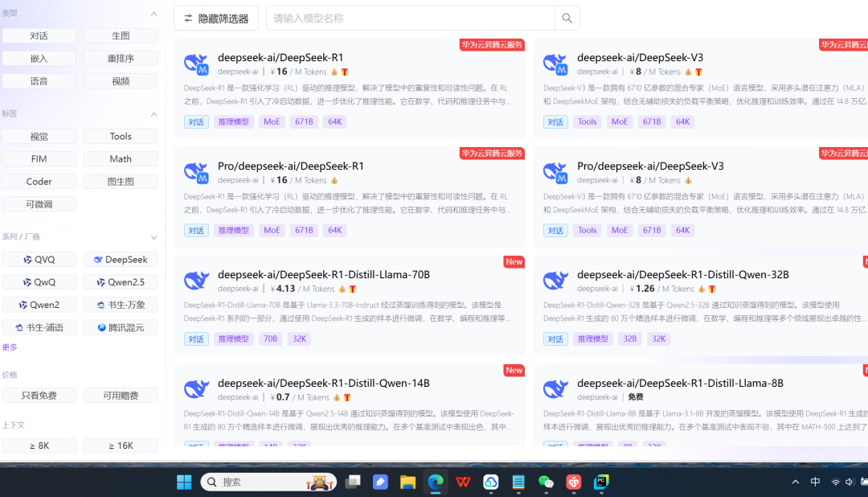Toggle the 对话 type filter
Viewport: 868px width, 497px height.
pyautogui.click(x=39, y=35)
